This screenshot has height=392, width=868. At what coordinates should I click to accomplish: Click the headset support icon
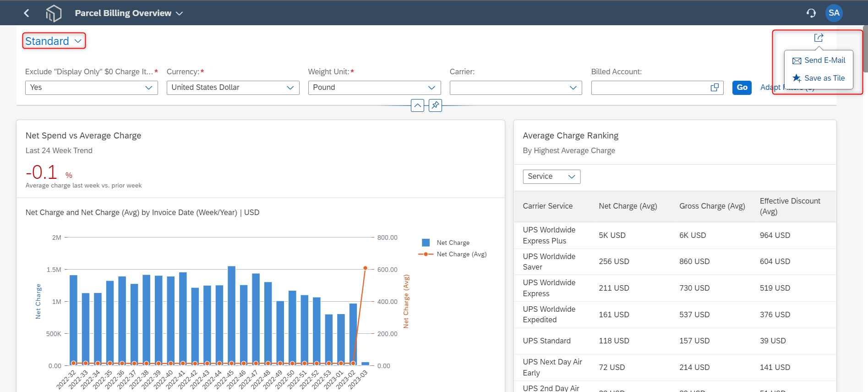pos(811,13)
